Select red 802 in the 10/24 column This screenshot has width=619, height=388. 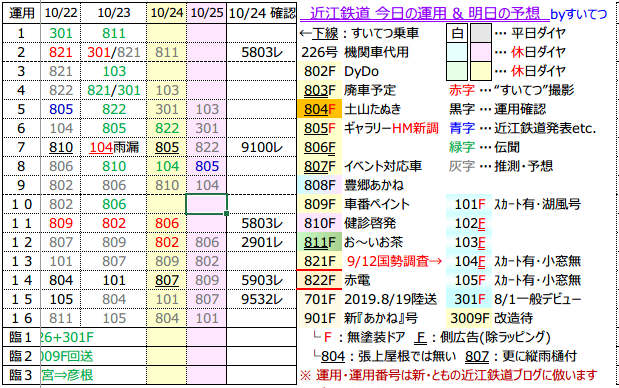pyautogui.click(x=167, y=242)
